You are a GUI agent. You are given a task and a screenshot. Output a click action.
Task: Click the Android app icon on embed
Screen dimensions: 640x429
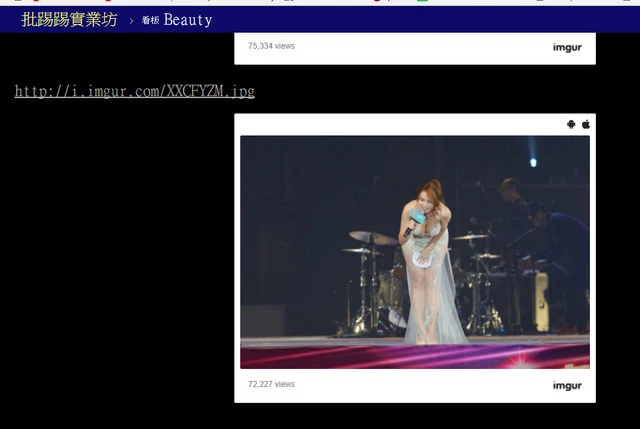click(x=571, y=124)
